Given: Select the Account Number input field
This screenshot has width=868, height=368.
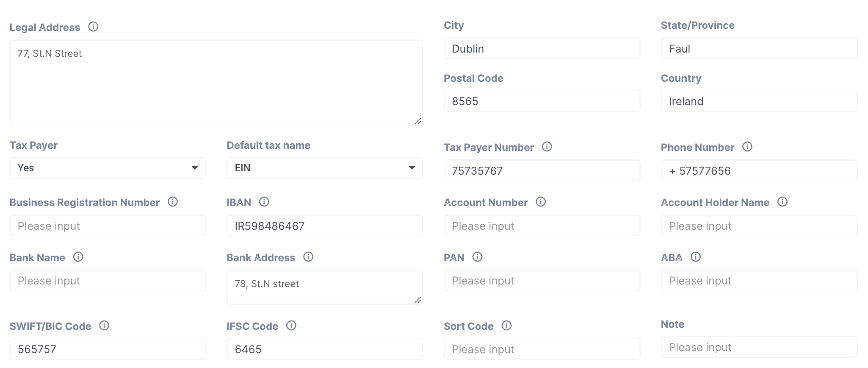Looking at the screenshot, I should [x=542, y=226].
